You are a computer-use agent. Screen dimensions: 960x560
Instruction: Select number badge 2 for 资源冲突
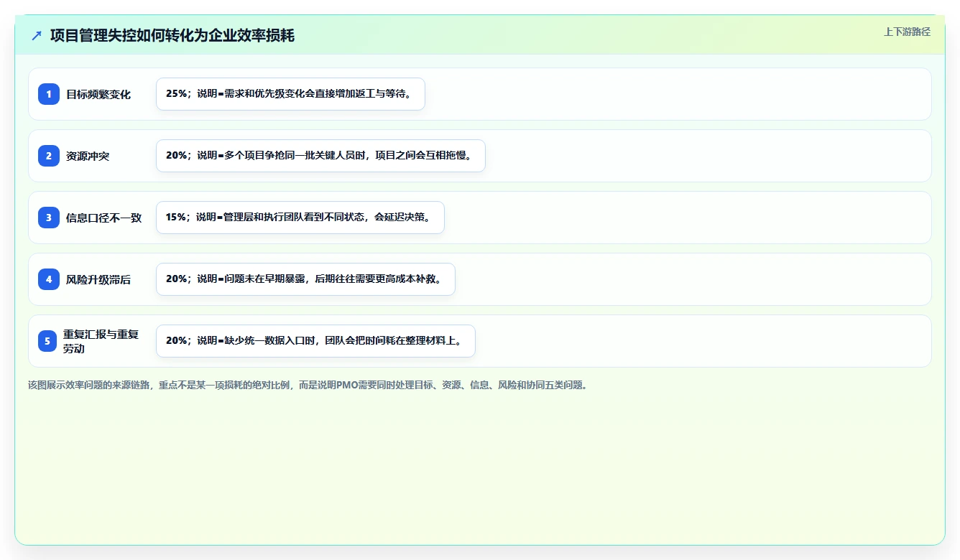click(x=49, y=156)
